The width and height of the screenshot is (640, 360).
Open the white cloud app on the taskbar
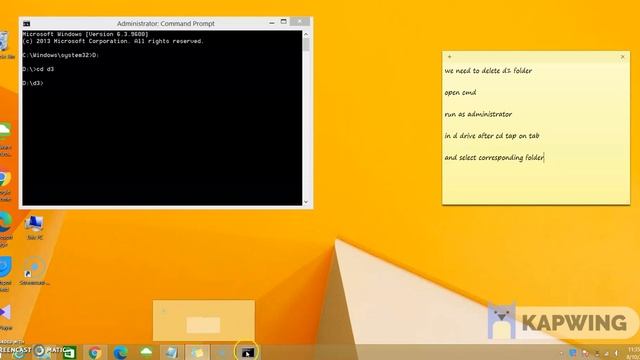click(x=146, y=352)
